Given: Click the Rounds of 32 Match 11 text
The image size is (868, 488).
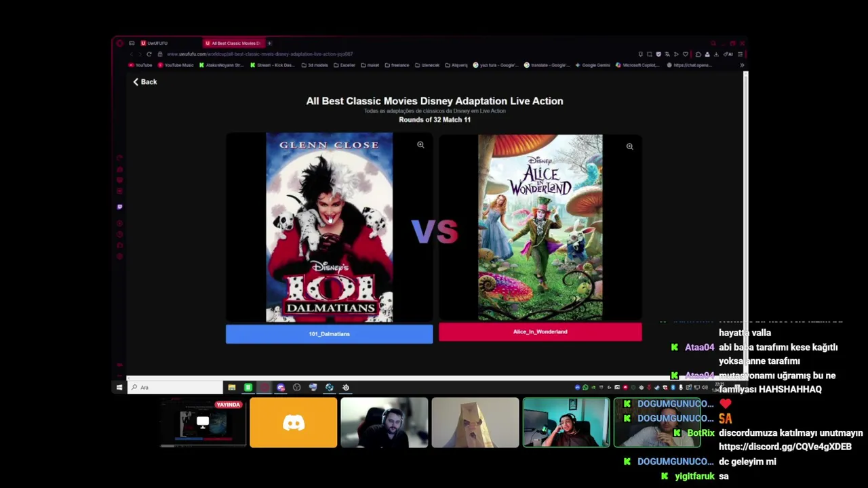Looking at the screenshot, I should point(435,120).
